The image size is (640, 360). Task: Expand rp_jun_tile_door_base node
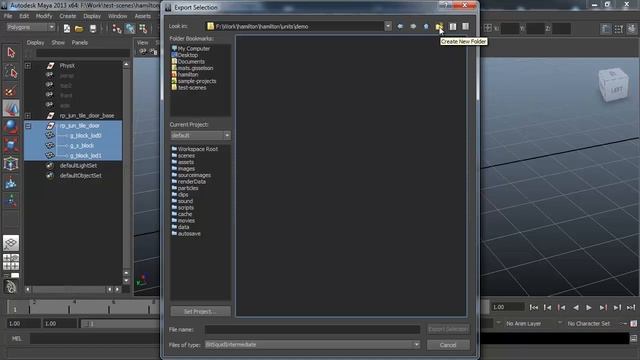[x=28, y=116]
